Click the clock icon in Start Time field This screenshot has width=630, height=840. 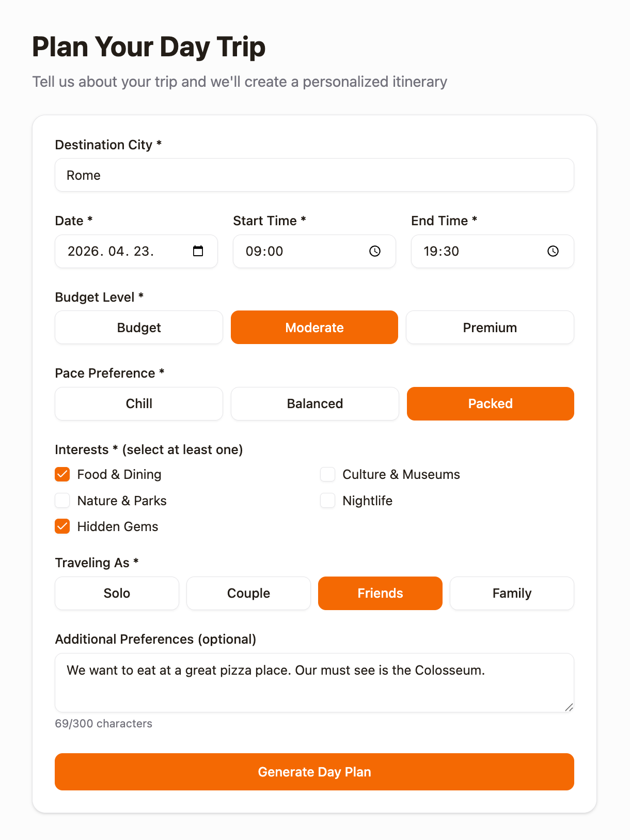374,252
